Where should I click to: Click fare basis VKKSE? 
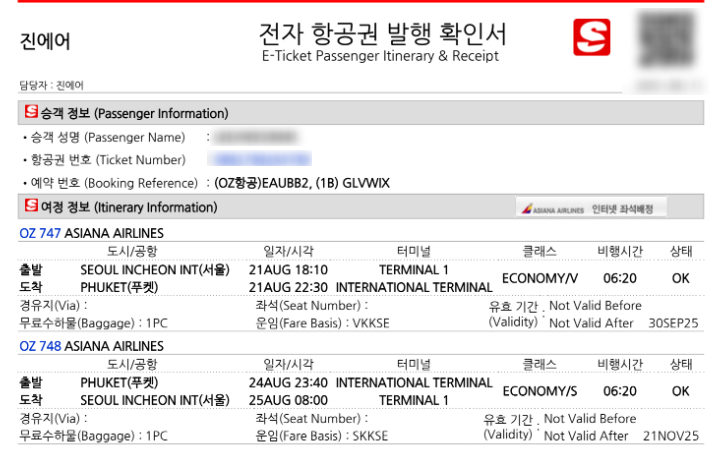click(x=371, y=323)
